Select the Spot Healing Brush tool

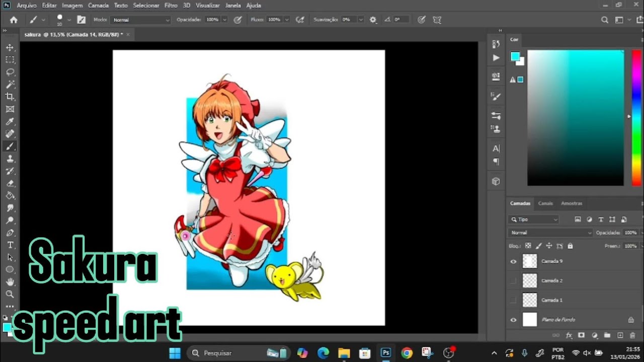[x=10, y=134]
